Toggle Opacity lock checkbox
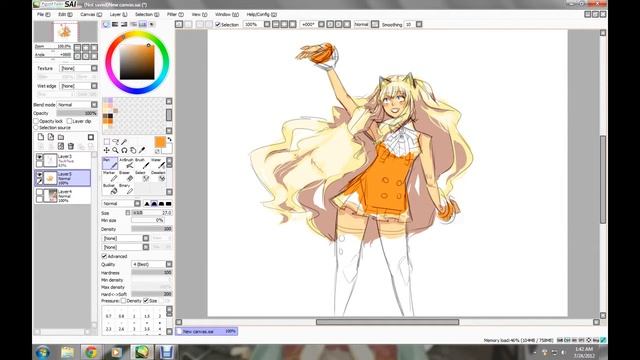Screen dimensions: 640x360 [36, 121]
